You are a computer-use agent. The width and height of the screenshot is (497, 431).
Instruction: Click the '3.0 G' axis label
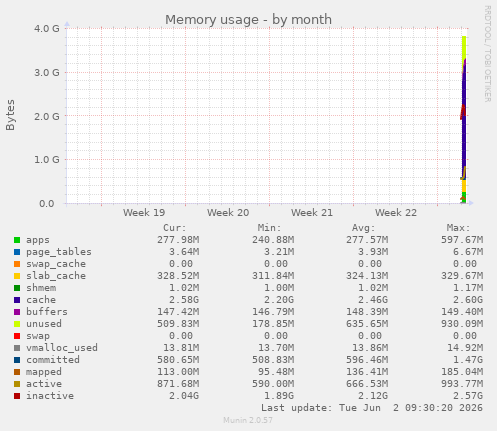pyautogui.click(x=47, y=72)
